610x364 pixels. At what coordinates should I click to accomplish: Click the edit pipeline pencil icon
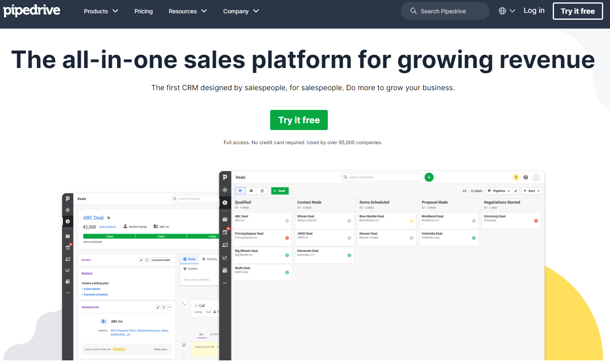tap(516, 191)
